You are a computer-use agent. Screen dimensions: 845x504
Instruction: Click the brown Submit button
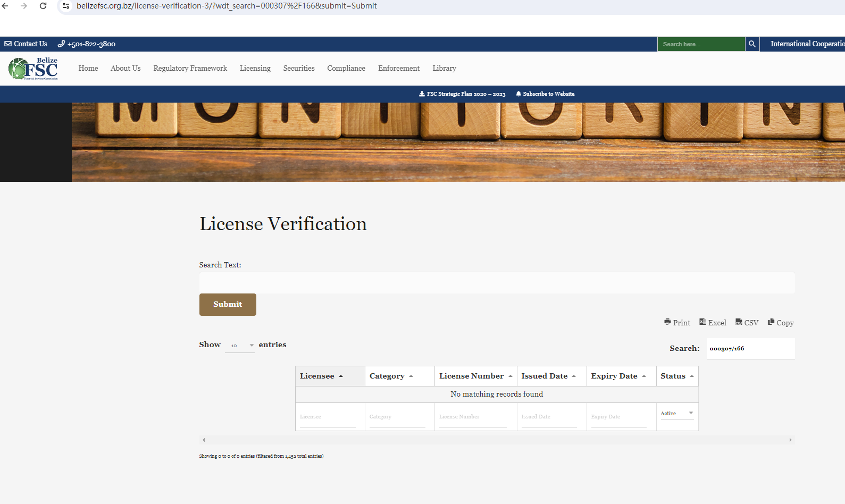(228, 305)
